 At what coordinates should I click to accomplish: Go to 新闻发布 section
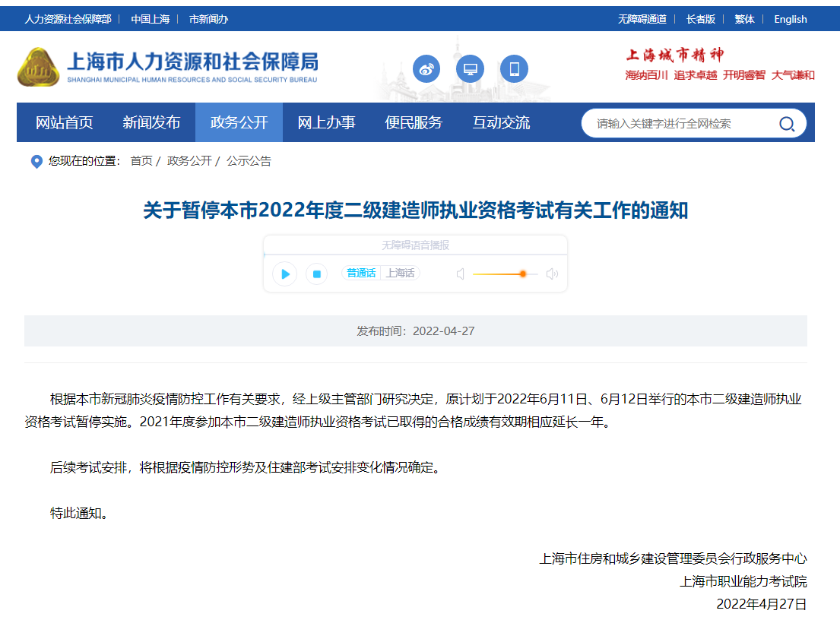point(151,122)
